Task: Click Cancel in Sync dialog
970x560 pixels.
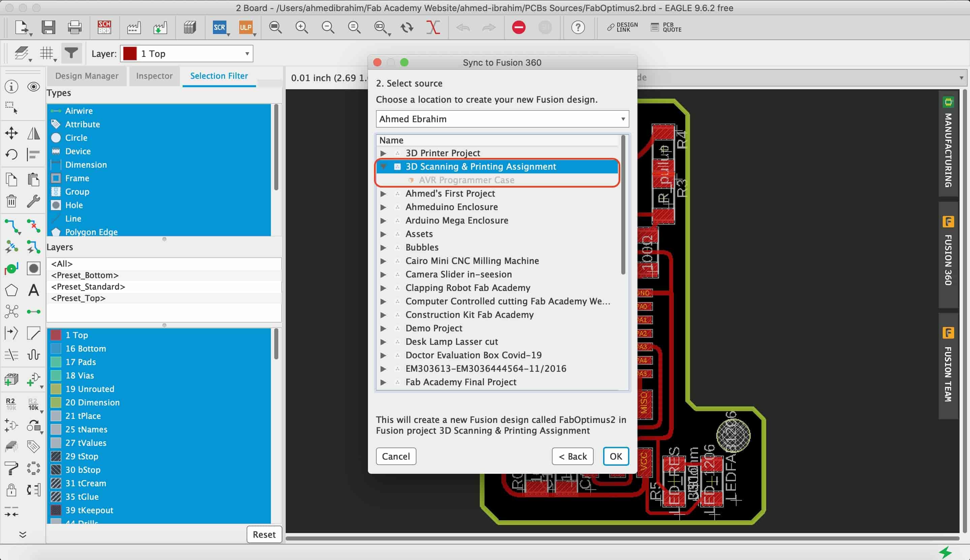Action: tap(396, 456)
